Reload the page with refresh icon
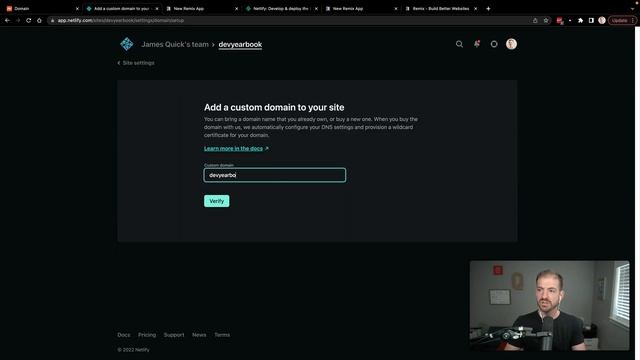 [29, 20]
